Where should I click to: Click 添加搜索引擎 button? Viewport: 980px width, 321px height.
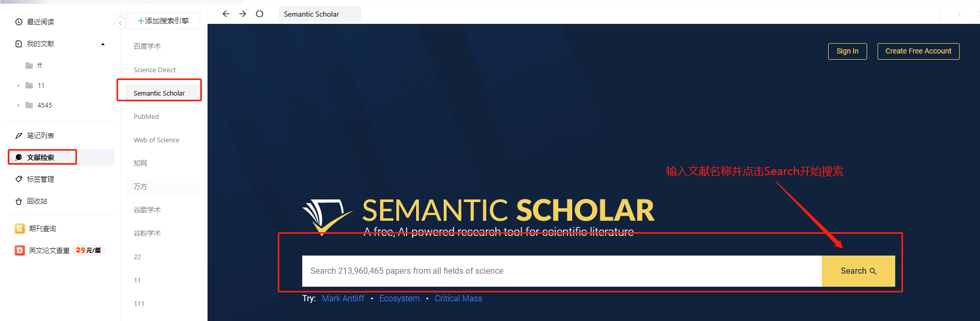coord(163,21)
